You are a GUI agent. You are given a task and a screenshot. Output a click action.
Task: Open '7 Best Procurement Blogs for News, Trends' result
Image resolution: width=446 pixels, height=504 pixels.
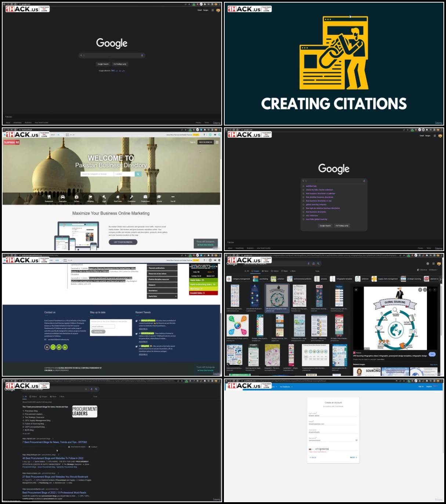point(55,442)
